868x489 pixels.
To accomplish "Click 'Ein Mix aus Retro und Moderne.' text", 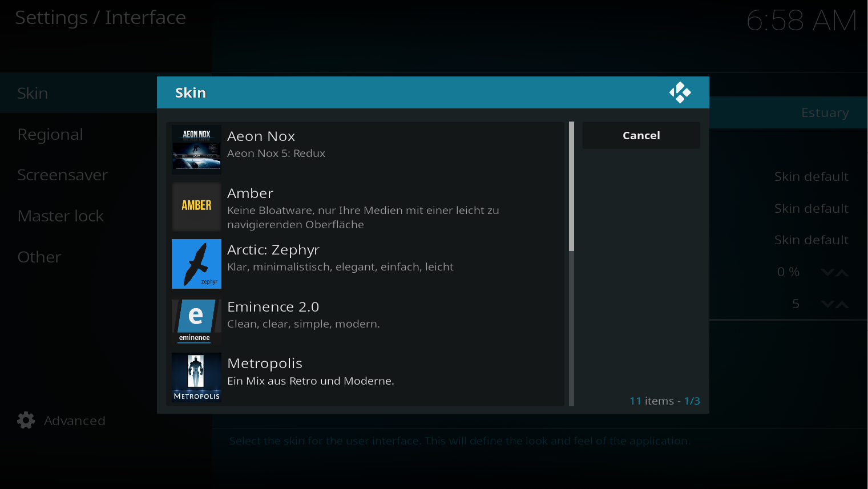I will click(x=310, y=381).
